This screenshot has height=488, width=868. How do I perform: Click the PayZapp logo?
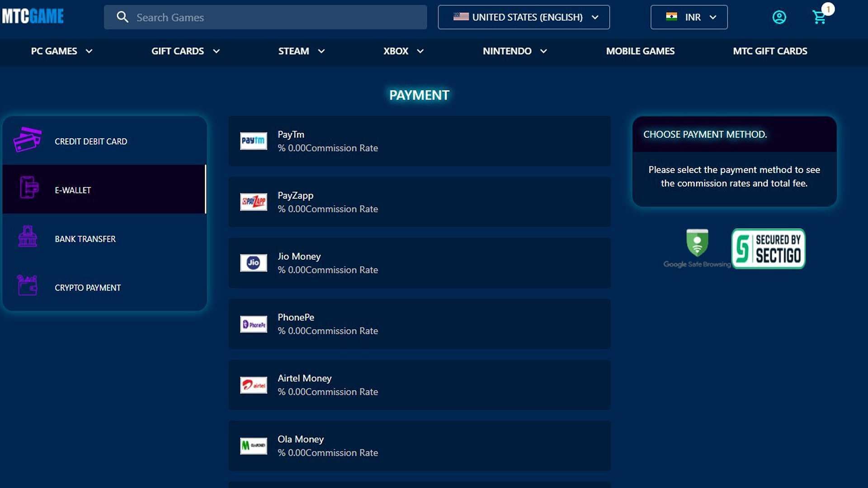pos(253,202)
